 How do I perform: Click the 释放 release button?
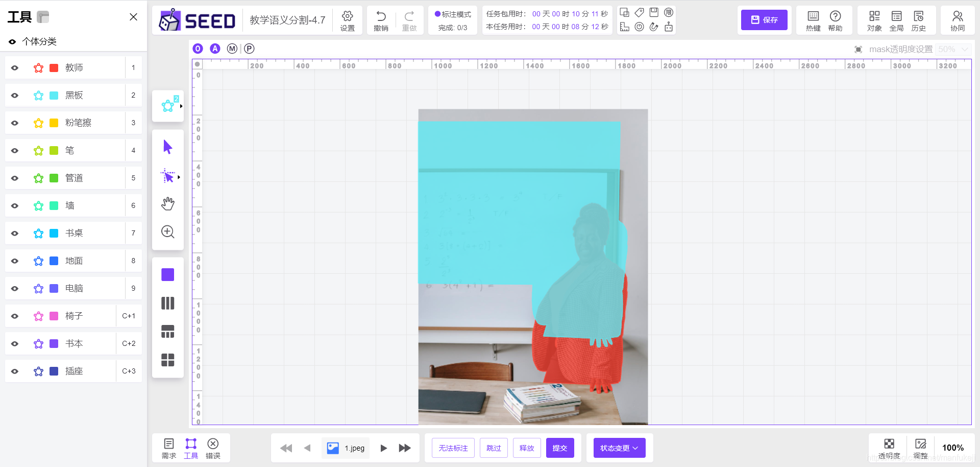coord(527,448)
